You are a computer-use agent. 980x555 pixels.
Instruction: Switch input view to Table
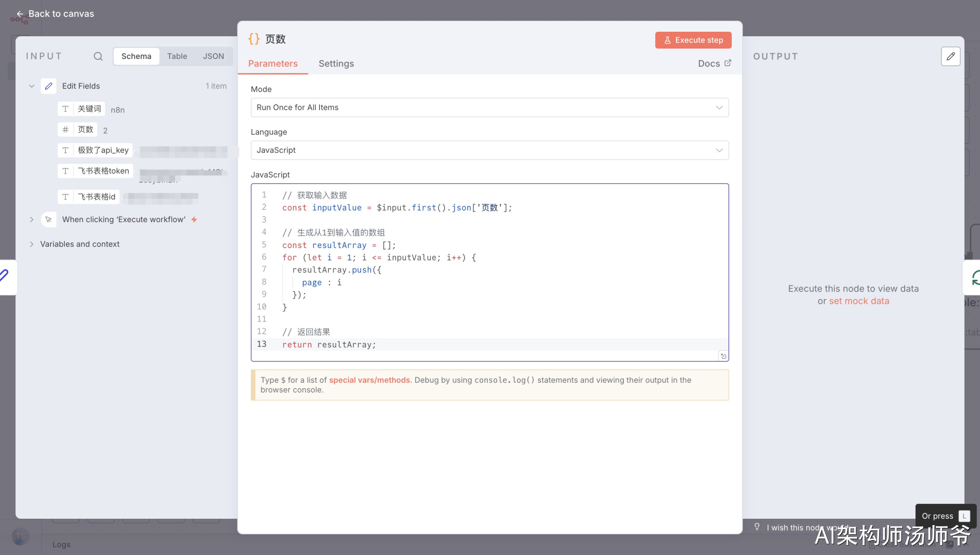coord(177,56)
